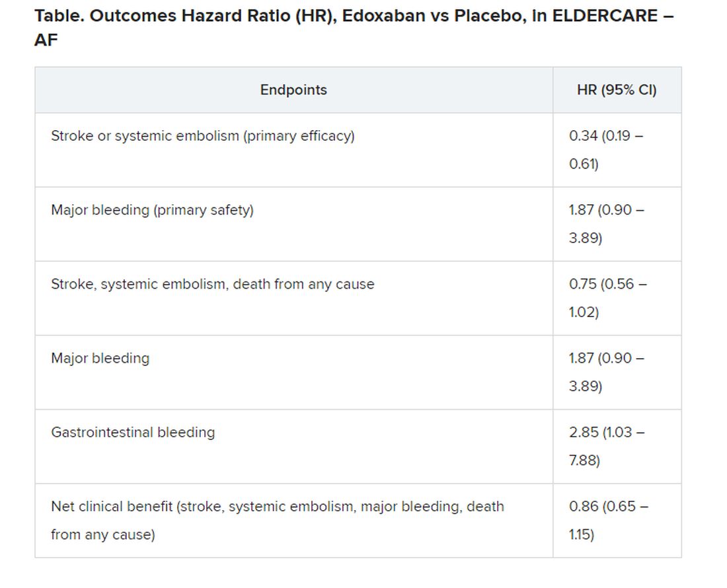
Task: Click the Major bleeding (primary safety) row label
Action: pos(152,210)
